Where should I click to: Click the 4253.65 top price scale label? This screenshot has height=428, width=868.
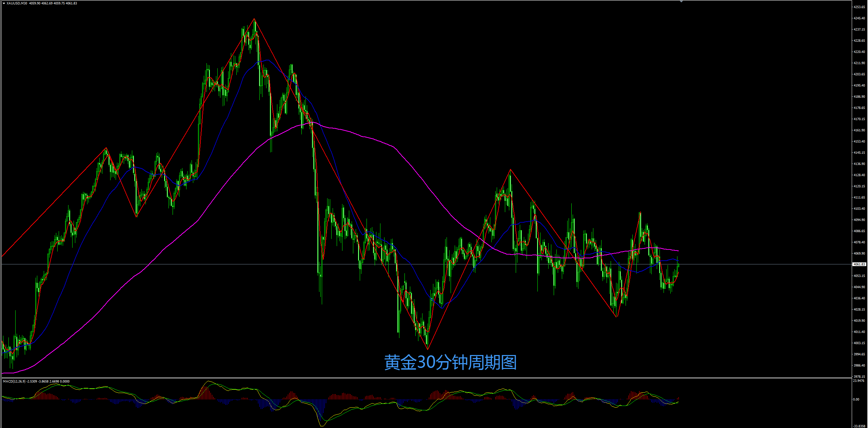coord(859,7)
